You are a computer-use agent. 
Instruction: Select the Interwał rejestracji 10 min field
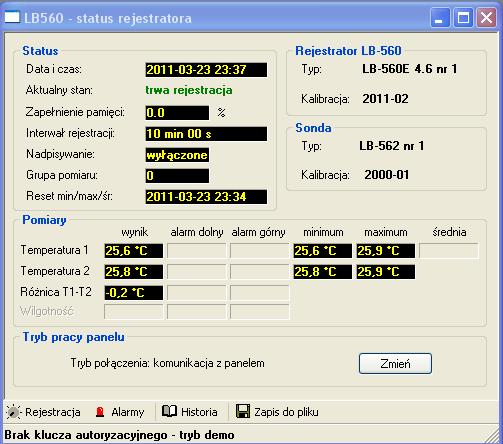(x=206, y=134)
